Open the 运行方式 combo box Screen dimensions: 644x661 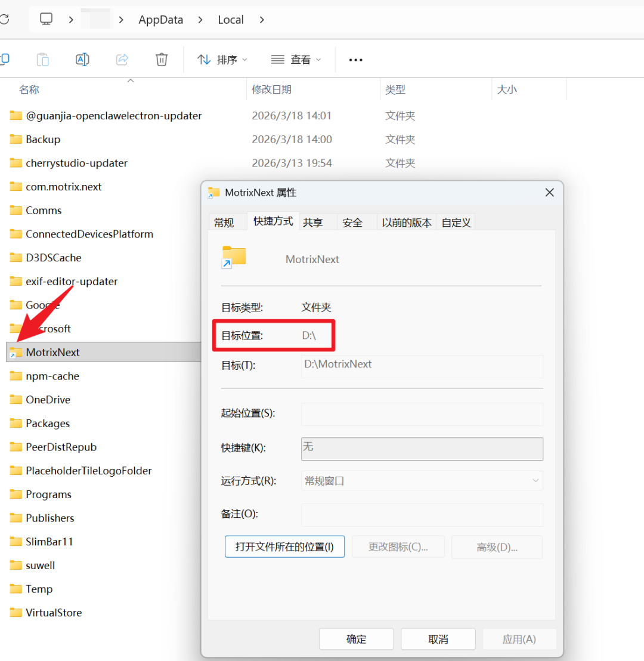tap(422, 481)
